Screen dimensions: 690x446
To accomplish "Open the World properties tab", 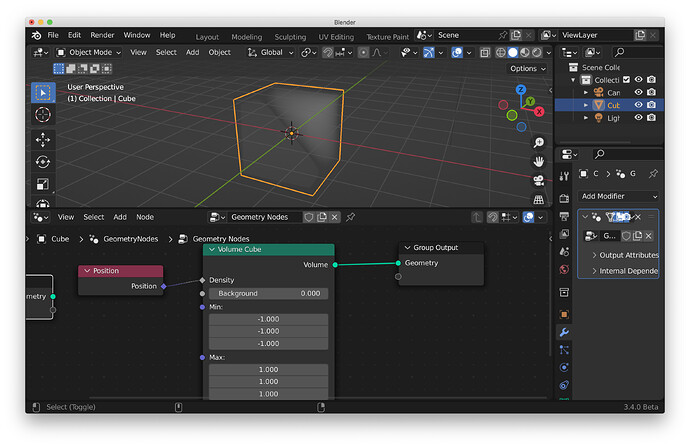I will (564, 269).
